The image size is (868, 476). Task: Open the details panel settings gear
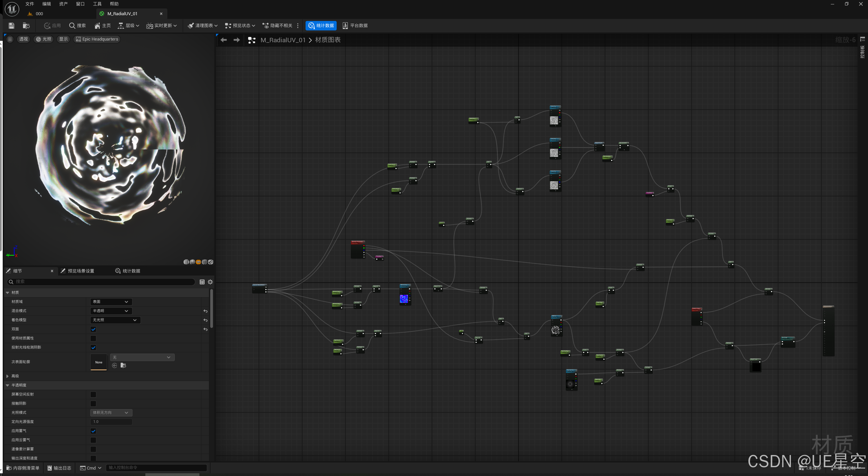point(210,282)
